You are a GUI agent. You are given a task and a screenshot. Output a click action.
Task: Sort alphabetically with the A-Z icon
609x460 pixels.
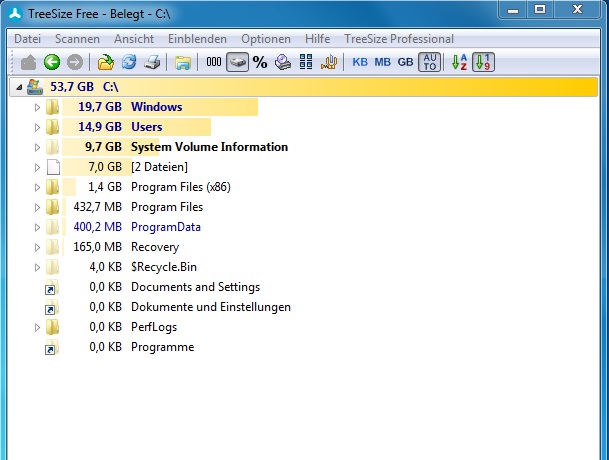pyautogui.click(x=459, y=62)
